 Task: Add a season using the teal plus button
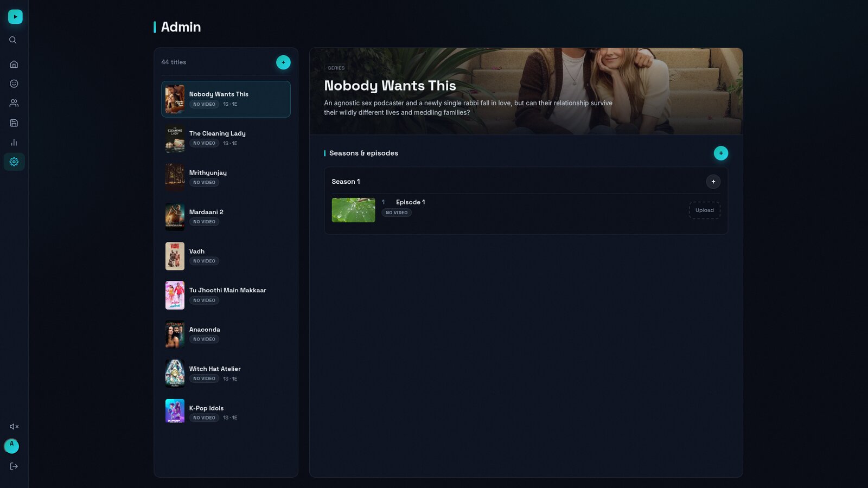point(720,153)
